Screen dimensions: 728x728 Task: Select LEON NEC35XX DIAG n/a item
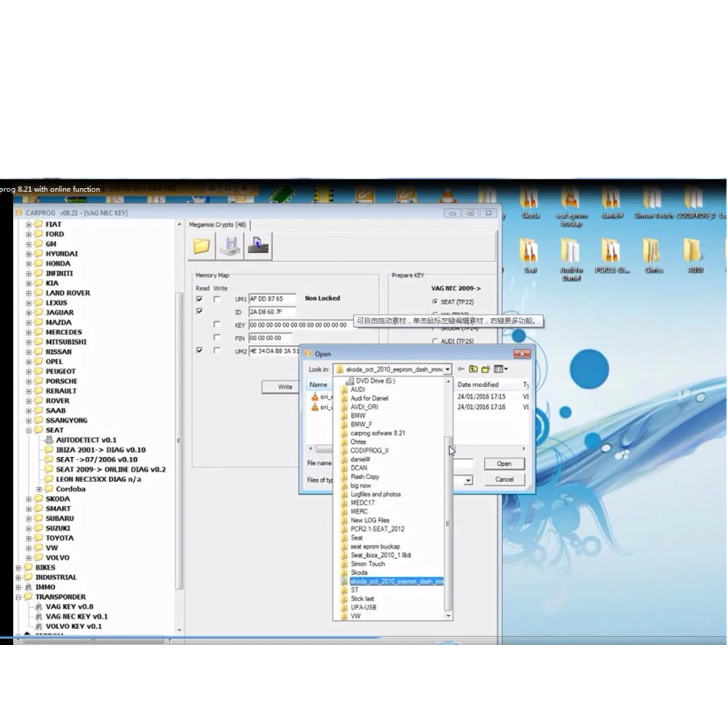click(98, 479)
